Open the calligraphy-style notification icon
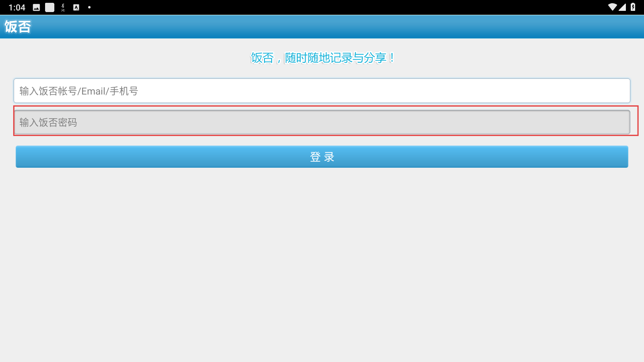Image resolution: width=644 pixels, height=362 pixels. [63, 7]
